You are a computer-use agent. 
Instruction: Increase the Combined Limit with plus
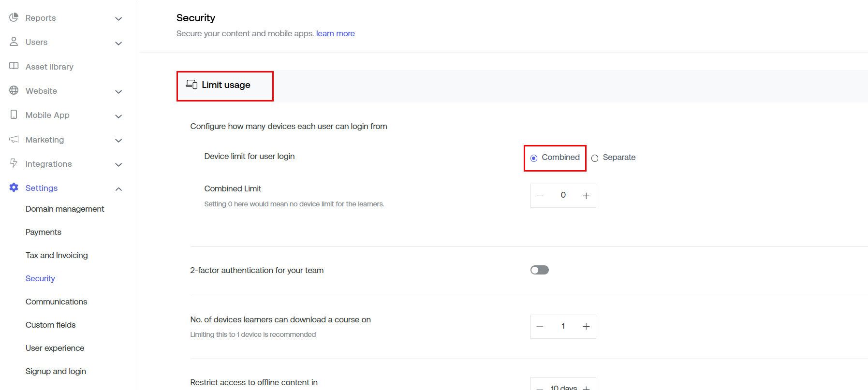point(586,196)
